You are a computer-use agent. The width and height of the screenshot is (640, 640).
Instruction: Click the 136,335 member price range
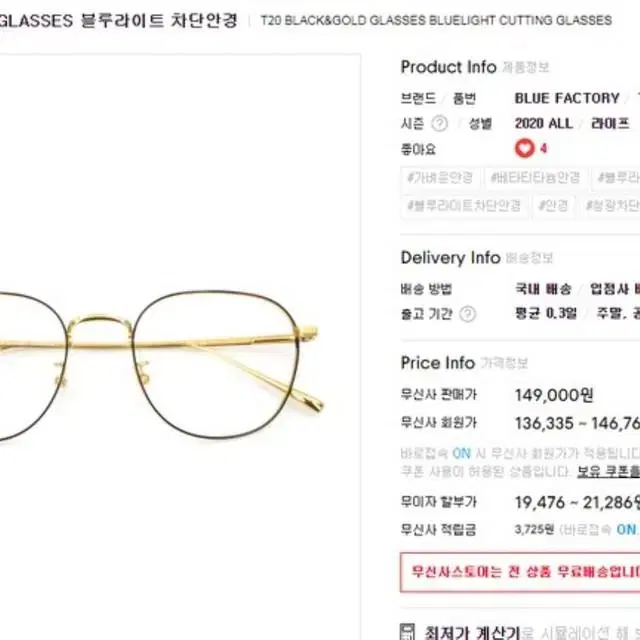[578, 423]
